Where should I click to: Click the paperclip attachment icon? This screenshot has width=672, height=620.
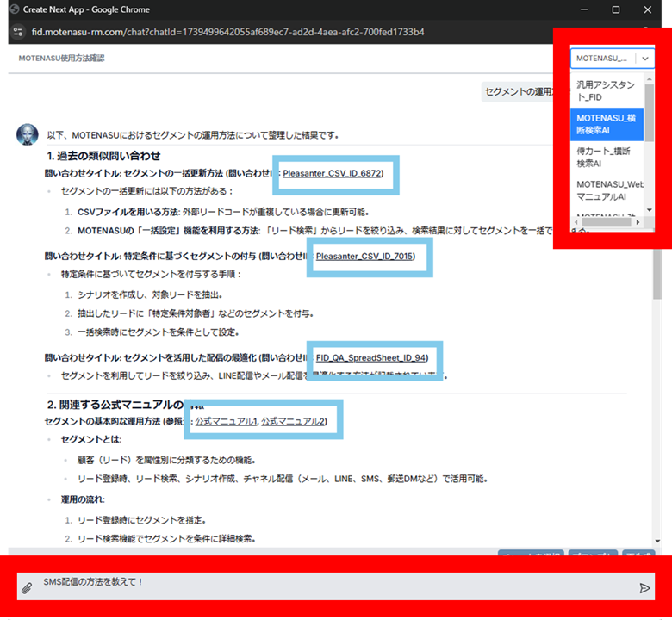tap(27, 588)
